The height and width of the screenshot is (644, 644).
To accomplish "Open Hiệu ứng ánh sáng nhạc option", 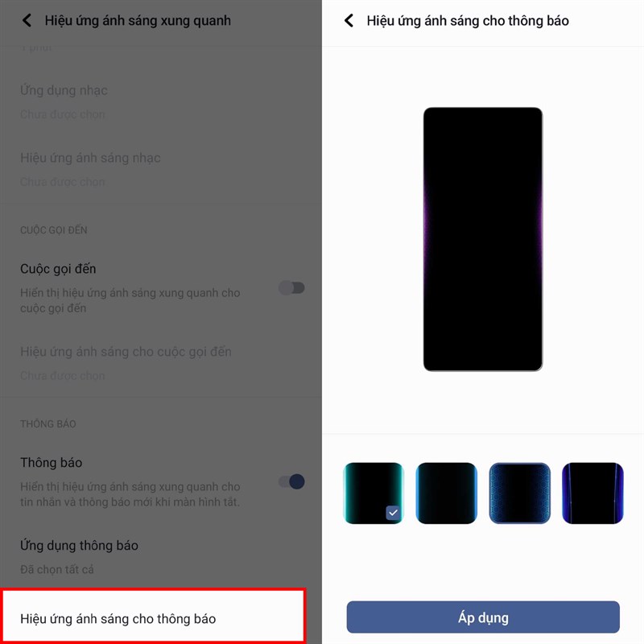I will tap(161, 169).
